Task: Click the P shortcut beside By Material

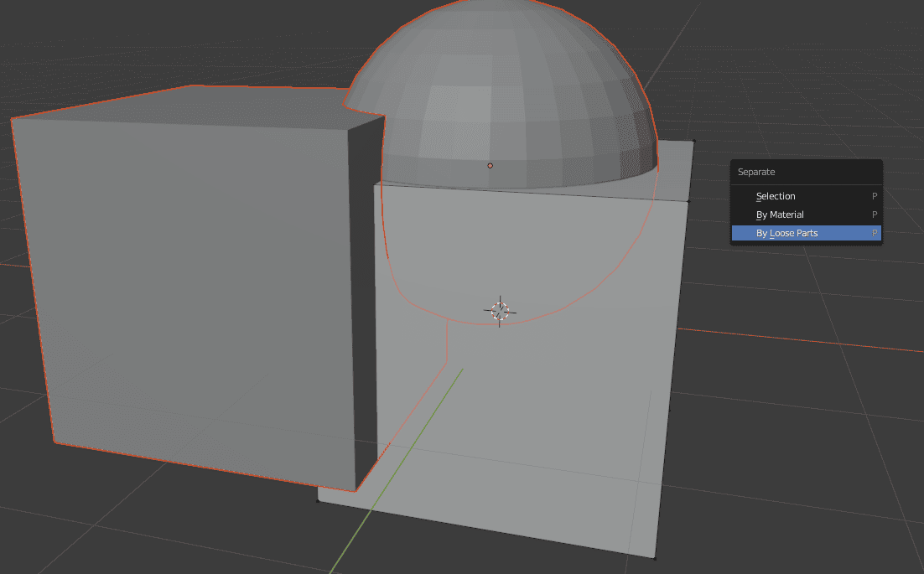Action: 874,214
